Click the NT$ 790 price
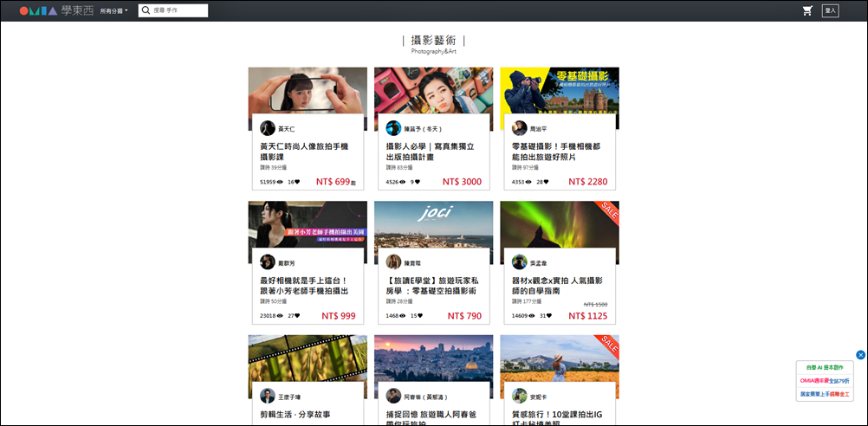Viewport: 868px width, 426px height. (x=464, y=316)
